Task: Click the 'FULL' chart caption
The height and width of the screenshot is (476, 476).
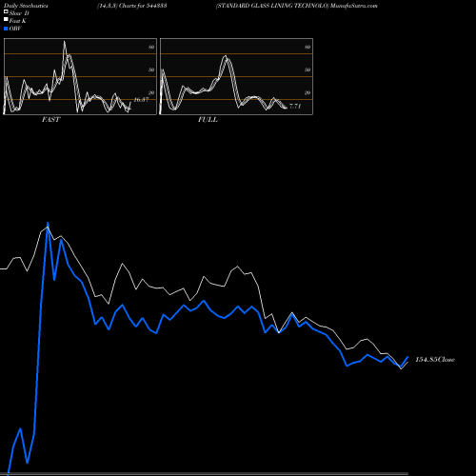Action: (x=208, y=120)
